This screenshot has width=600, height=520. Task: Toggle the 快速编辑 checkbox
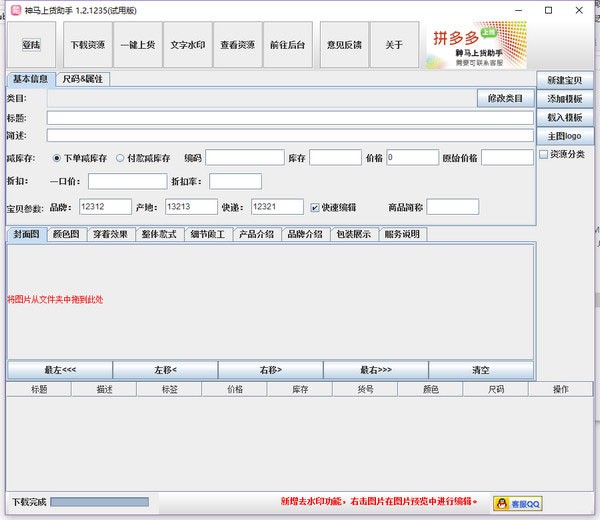pyautogui.click(x=315, y=207)
